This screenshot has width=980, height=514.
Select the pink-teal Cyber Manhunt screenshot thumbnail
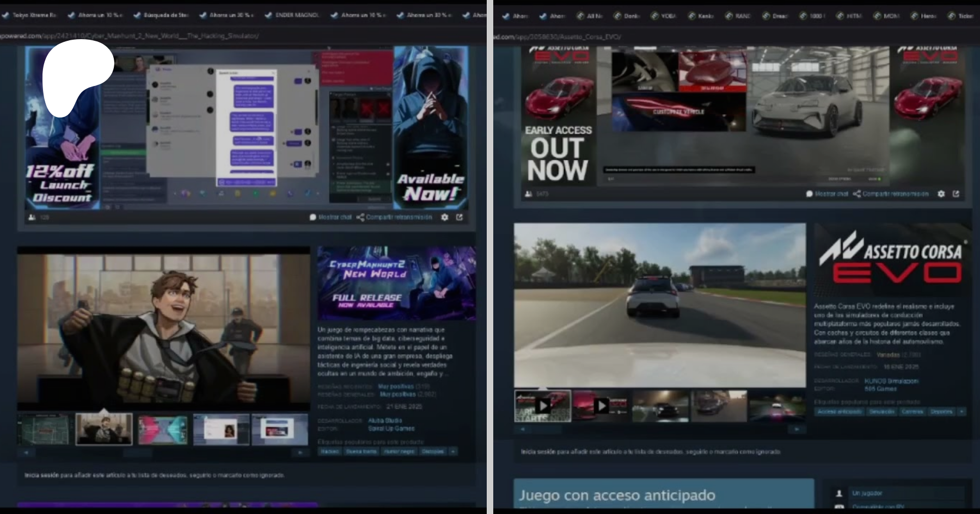click(162, 429)
